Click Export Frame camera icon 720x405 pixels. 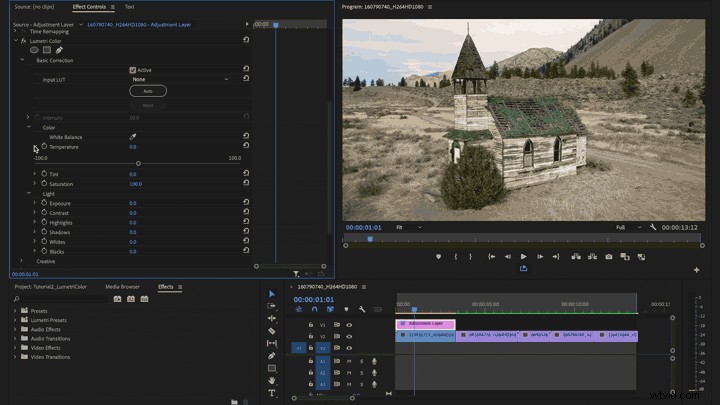click(609, 257)
